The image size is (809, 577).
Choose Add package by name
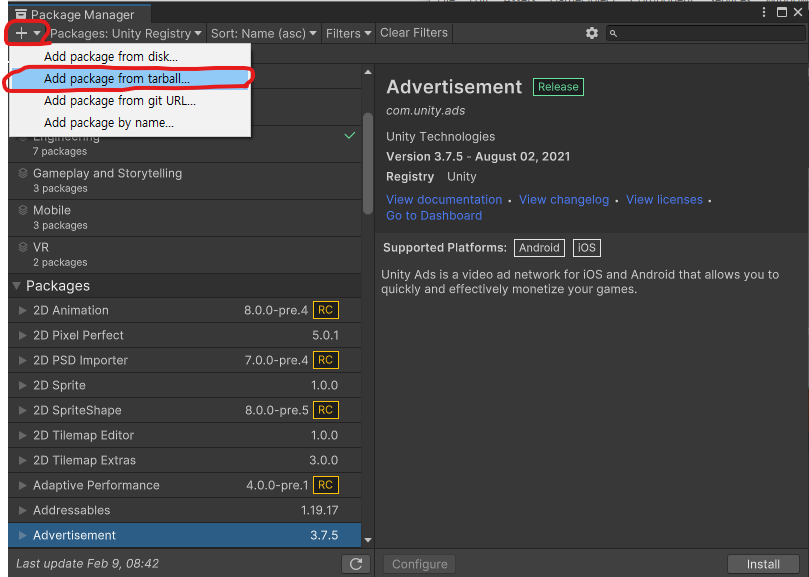(x=130, y=123)
